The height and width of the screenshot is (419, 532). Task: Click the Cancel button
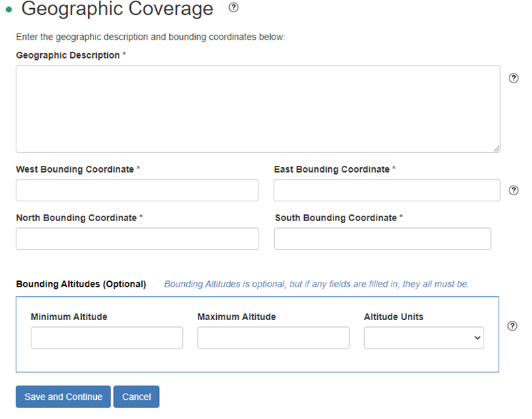[136, 396]
